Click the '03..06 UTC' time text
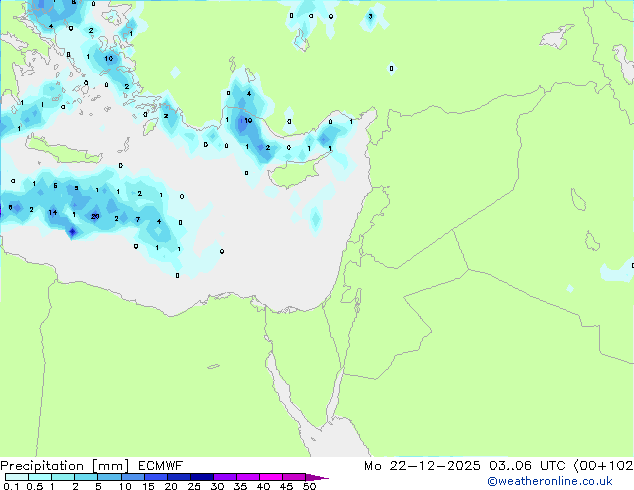The image size is (634, 490). 527,466
